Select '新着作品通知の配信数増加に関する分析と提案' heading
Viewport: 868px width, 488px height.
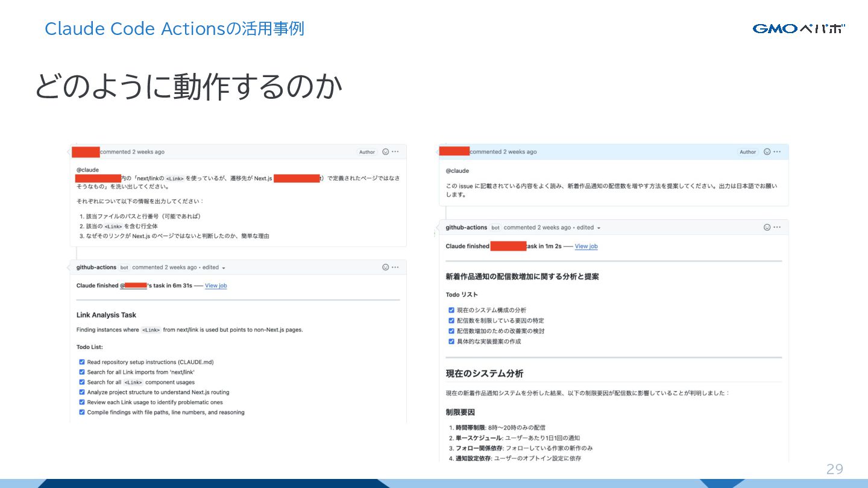click(522, 277)
